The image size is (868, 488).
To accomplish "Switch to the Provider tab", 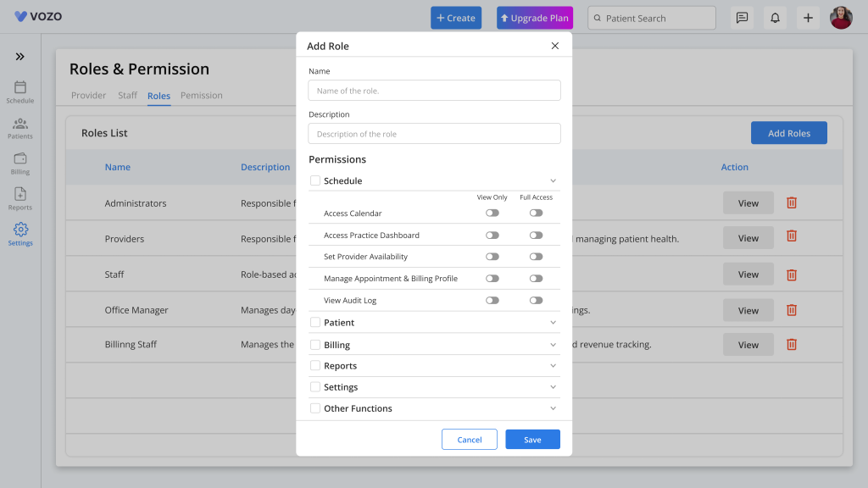I will pos(88,95).
